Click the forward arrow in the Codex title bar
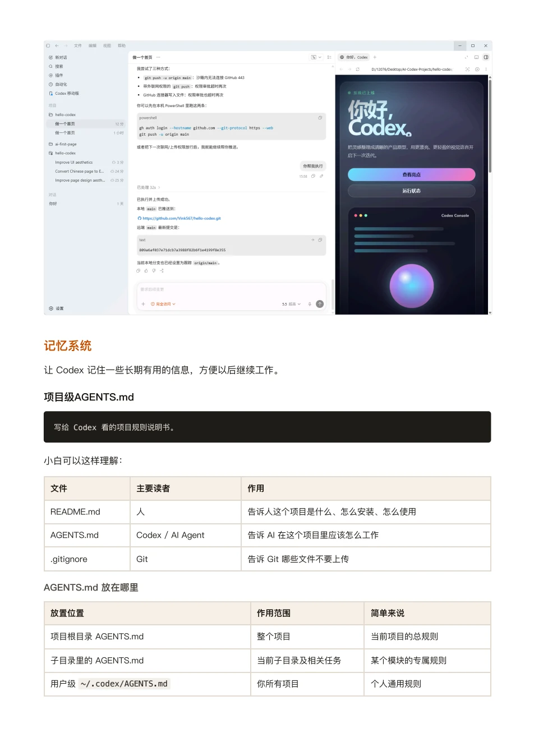 pyautogui.click(x=66, y=45)
